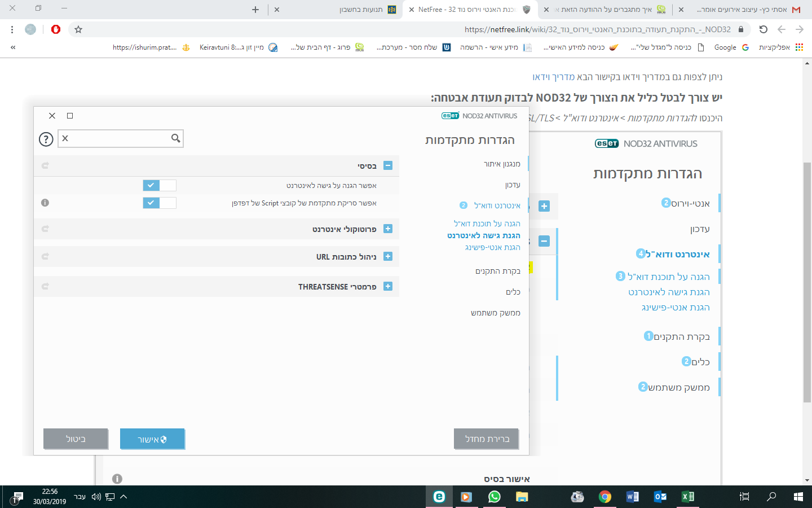
Task: Focus the ESET advanced settings search field
Action: click(121, 138)
